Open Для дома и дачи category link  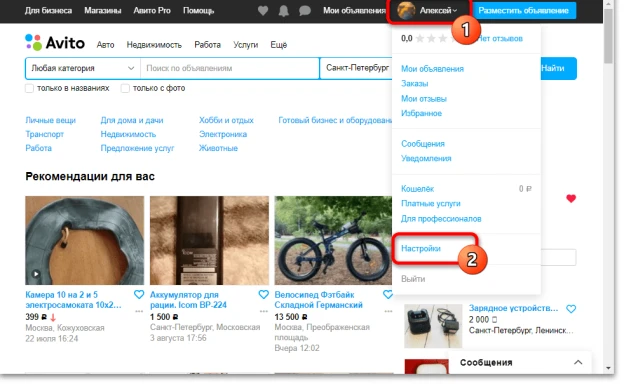click(132, 120)
